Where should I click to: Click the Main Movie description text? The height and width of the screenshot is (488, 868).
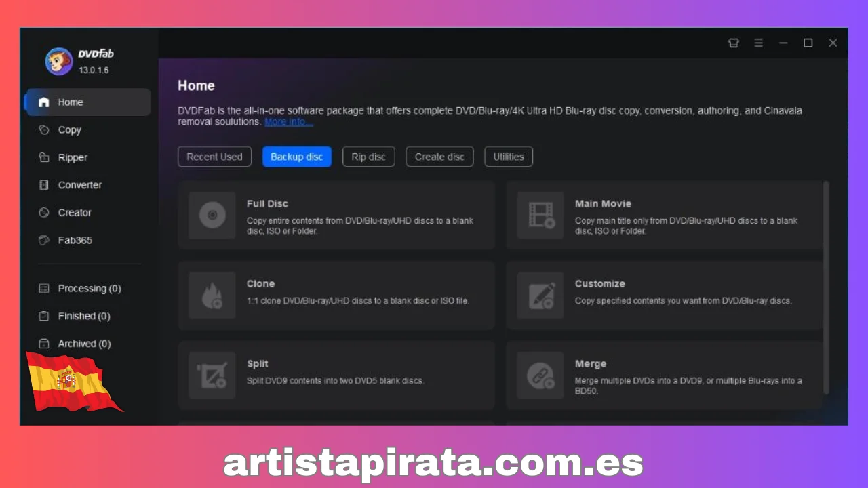686,226
